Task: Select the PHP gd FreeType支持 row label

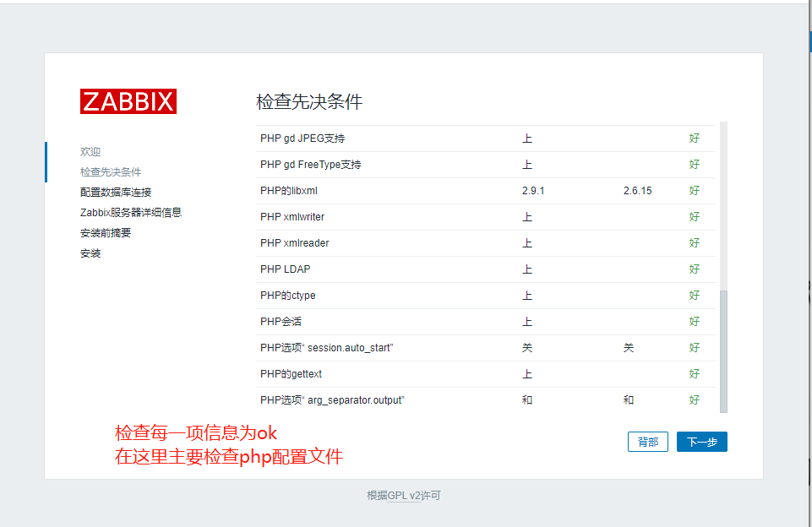Action: click(x=311, y=165)
